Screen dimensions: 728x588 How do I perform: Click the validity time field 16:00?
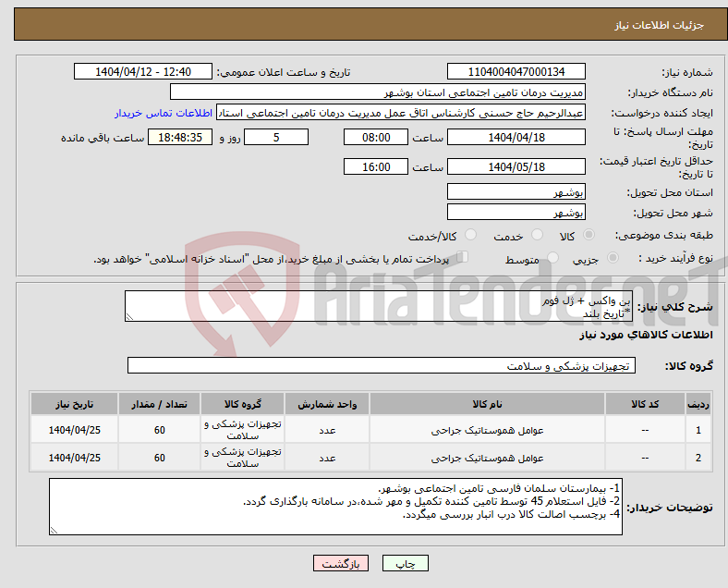pyautogui.click(x=376, y=166)
